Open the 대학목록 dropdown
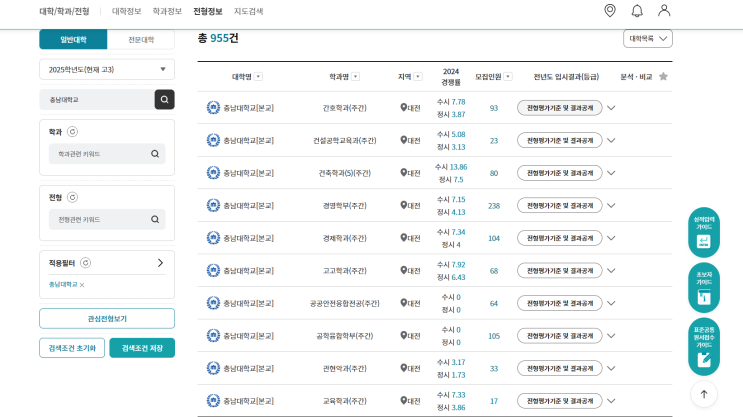 (x=648, y=39)
